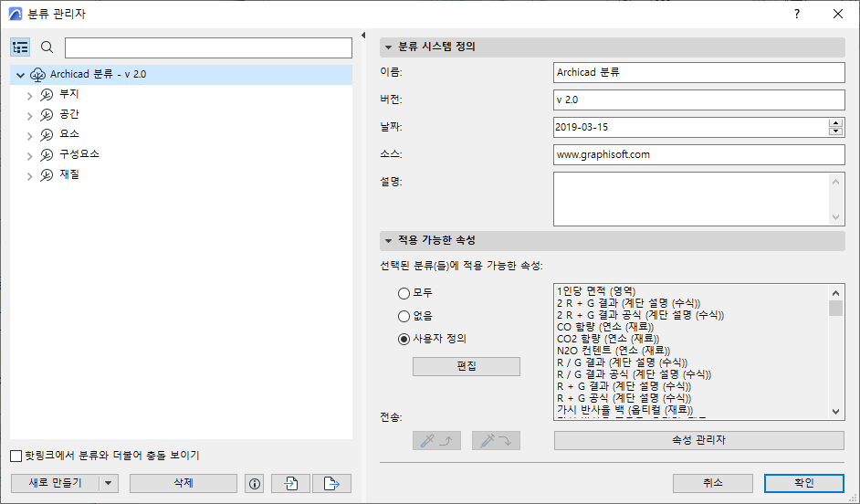Viewport: 860px width, 504px height.
Task: Click the search input field
Action: pos(208,47)
